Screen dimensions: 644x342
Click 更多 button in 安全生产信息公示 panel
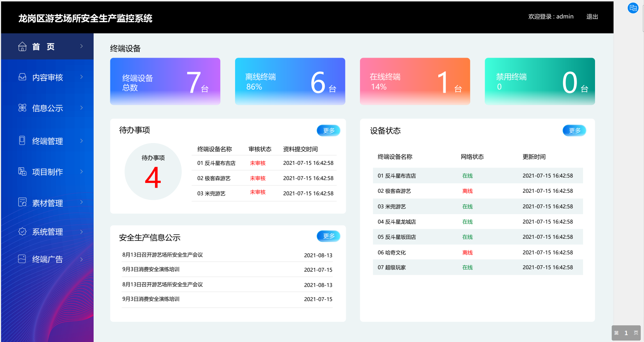328,236
